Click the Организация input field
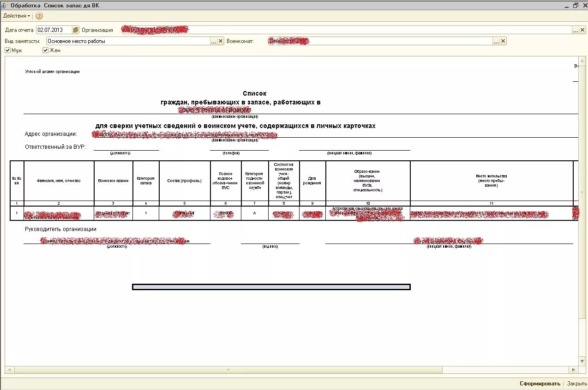 (x=346, y=30)
